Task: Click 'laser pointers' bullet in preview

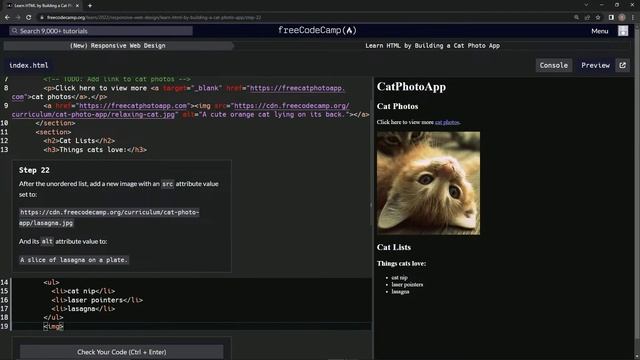Action: (x=407, y=284)
